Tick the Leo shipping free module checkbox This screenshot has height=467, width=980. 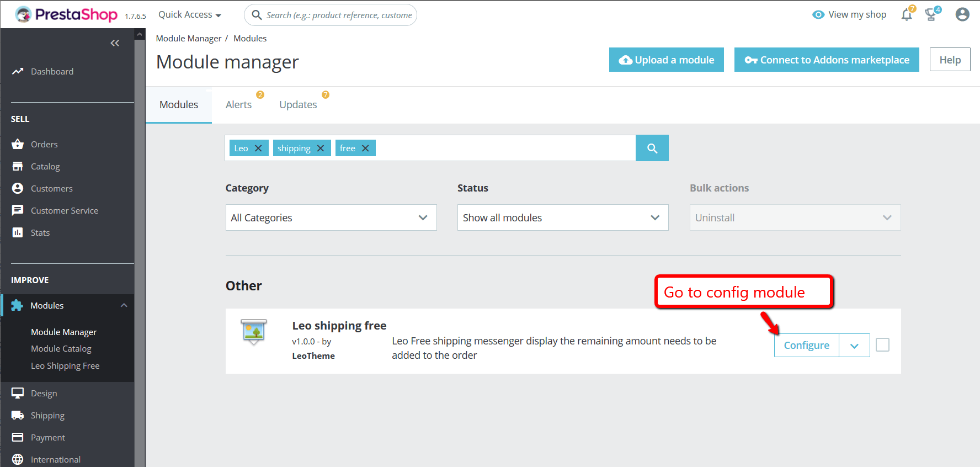click(x=883, y=345)
